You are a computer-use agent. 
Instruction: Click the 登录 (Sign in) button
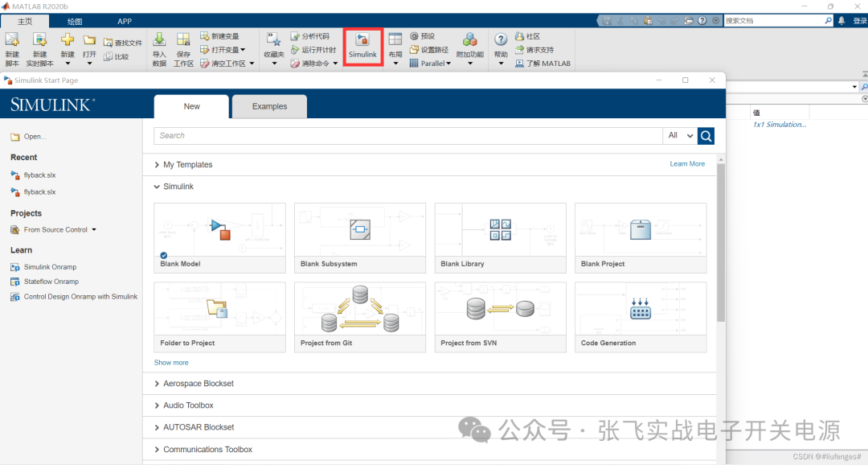860,20
